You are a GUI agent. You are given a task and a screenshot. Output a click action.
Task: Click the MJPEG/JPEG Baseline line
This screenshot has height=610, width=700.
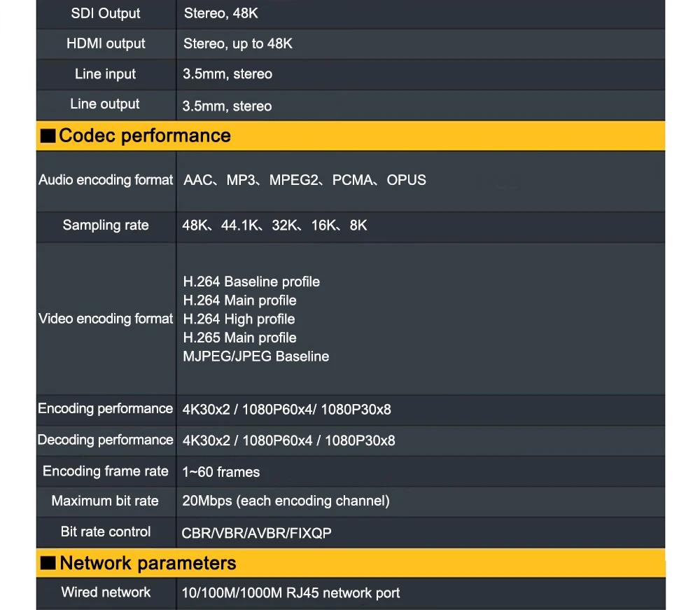(x=255, y=356)
